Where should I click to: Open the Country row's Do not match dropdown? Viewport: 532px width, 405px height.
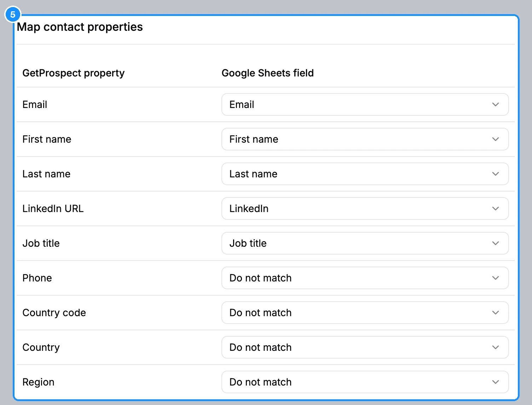[365, 347]
